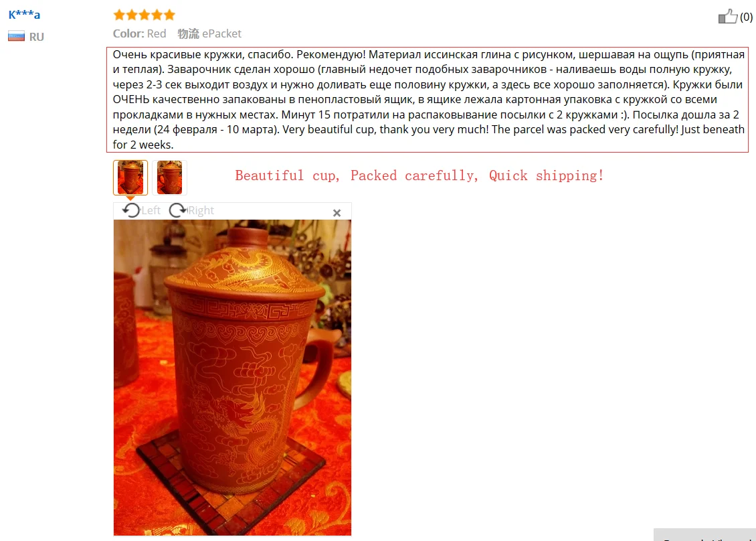This screenshot has height=541, width=756.
Task: Select the second review photo thumbnail
Action: tap(169, 177)
